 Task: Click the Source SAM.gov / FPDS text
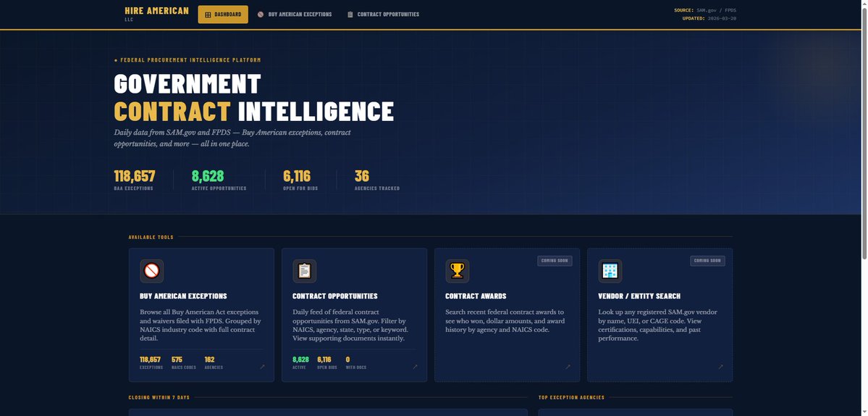pos(704,11)
